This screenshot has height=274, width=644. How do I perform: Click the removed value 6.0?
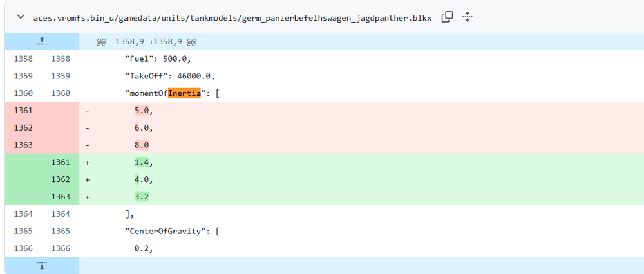pyautogui.click(x=142, y=128)
